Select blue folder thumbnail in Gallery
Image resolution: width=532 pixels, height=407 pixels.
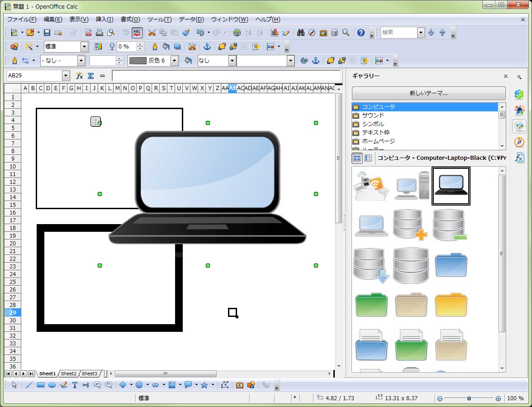(x=451, y=265)
